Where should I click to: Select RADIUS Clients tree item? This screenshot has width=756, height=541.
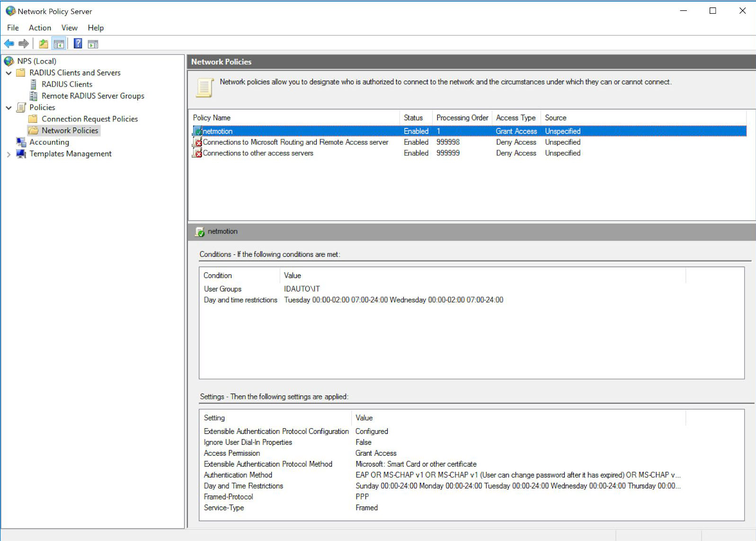click(x=67, y=84)
